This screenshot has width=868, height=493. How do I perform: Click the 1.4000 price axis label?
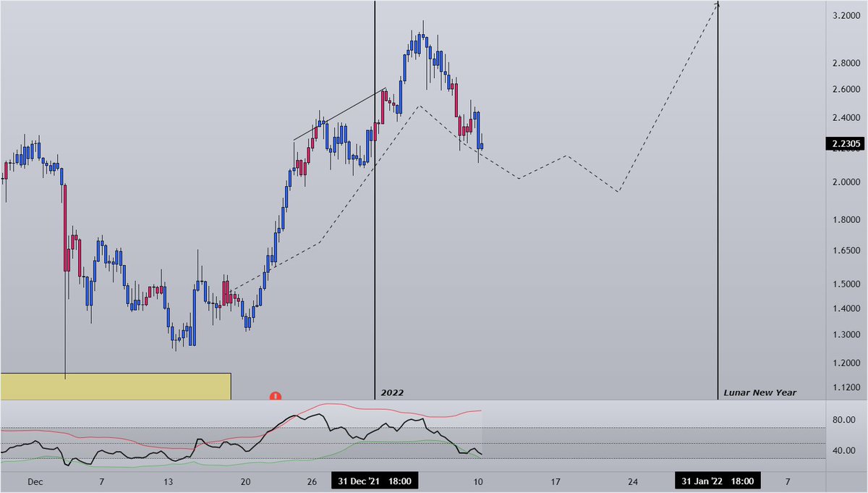click(x=846, y=309)
